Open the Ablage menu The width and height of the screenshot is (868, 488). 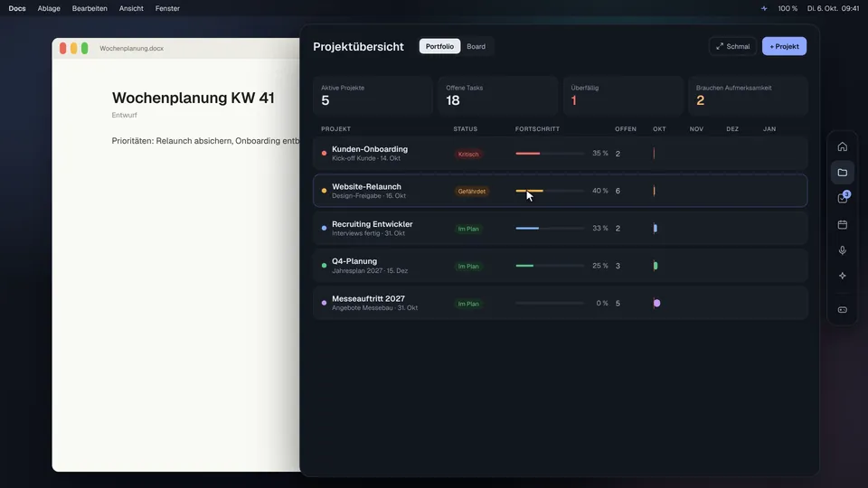pos(49,8)
